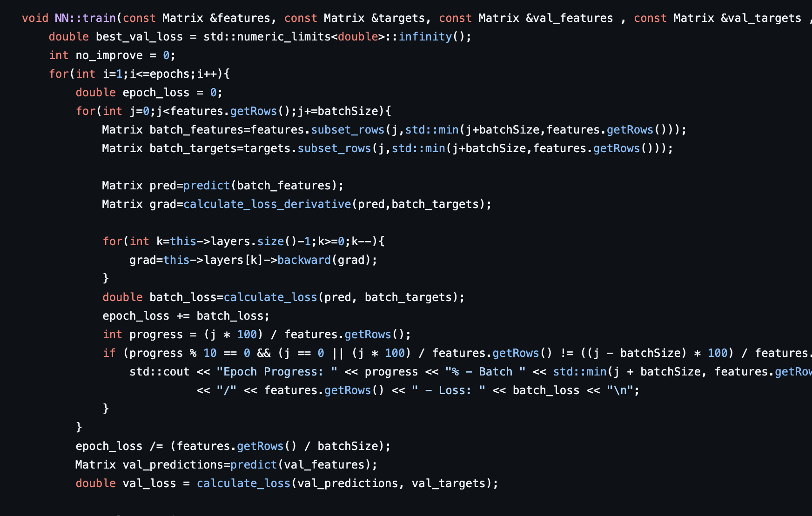Click the NN::train function name
The height and width of the screenshot is (516, 812).
pos(85,18)
